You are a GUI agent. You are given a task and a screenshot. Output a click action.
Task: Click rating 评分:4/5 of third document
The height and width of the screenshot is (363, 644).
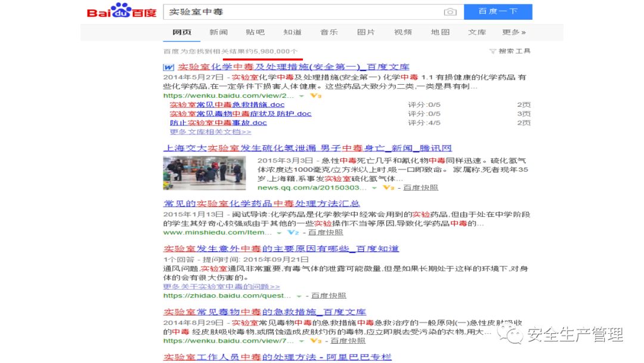(424, 123)
